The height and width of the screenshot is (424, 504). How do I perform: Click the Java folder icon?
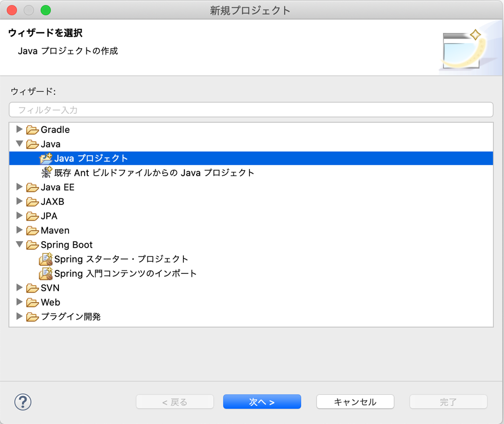coord(32,144)
